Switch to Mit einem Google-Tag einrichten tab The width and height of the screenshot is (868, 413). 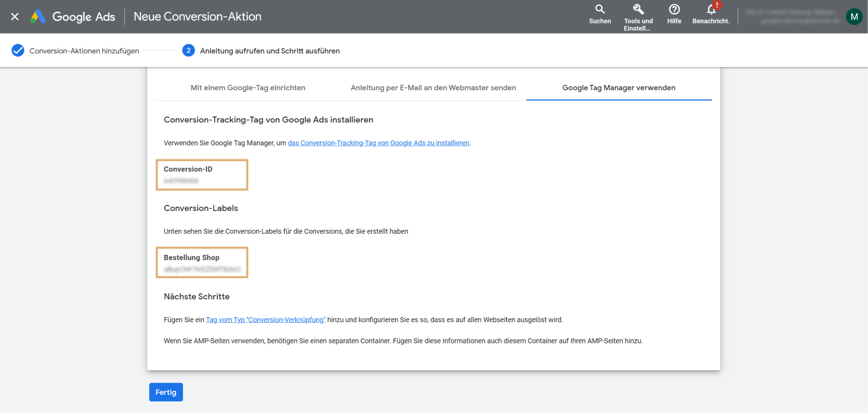coord(248,88)
